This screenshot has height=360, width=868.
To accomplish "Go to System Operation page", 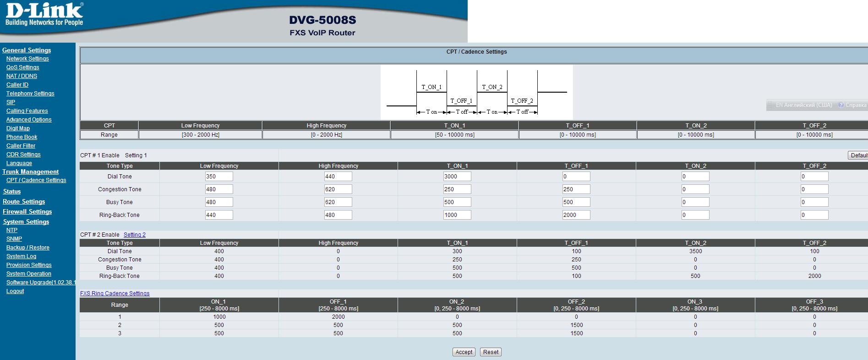I will pyautogui.click(x=29, y=274).
